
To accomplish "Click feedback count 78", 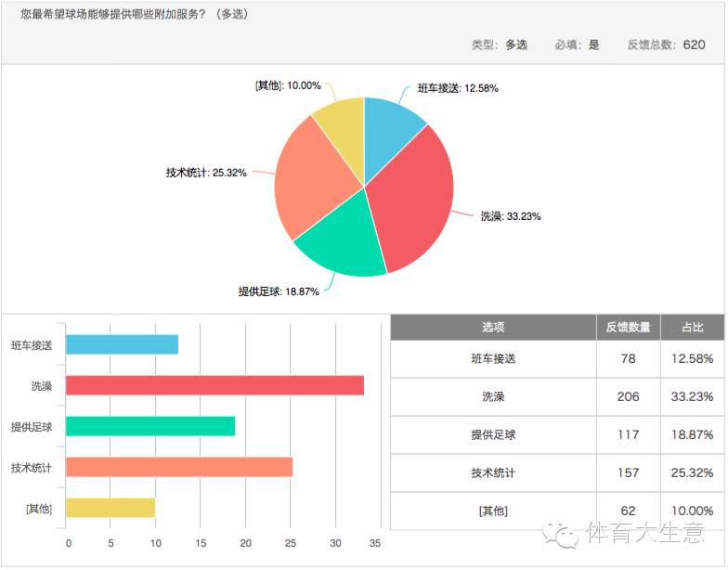I will point(628,358).
